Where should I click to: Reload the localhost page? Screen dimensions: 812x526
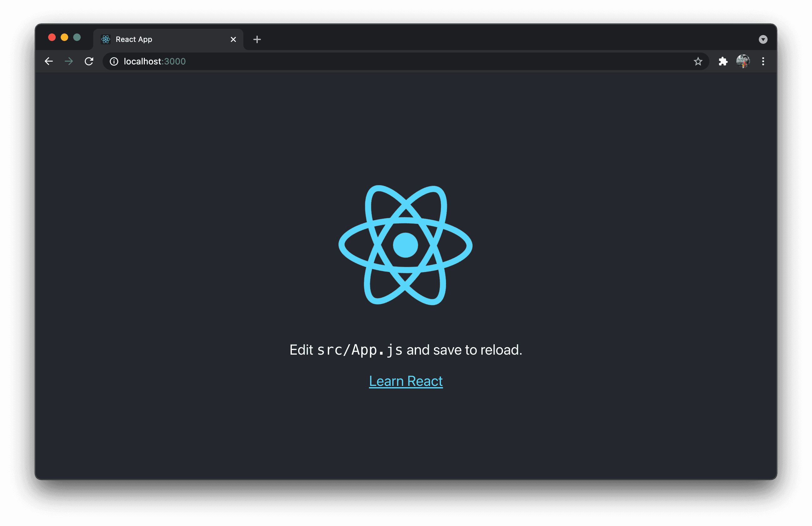tap(89, 61)
